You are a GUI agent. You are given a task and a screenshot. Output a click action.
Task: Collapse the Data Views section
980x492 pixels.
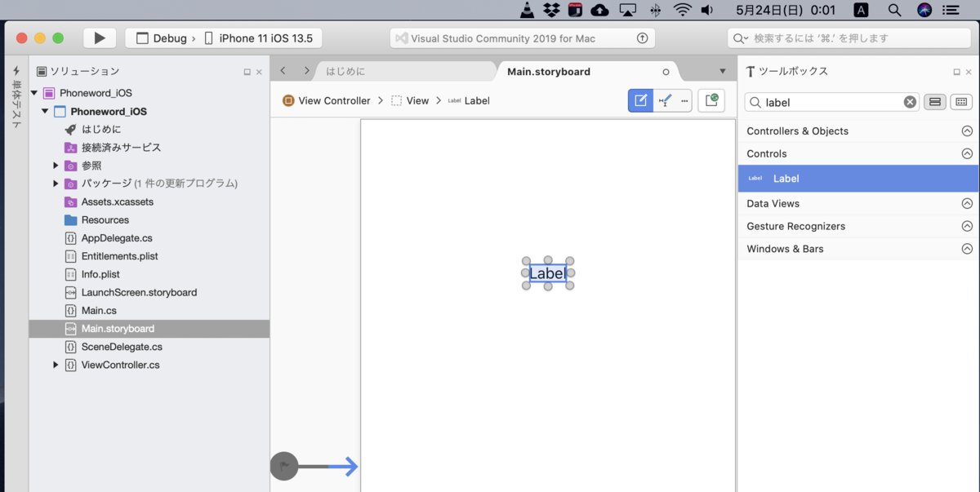(x=967, y=203)
